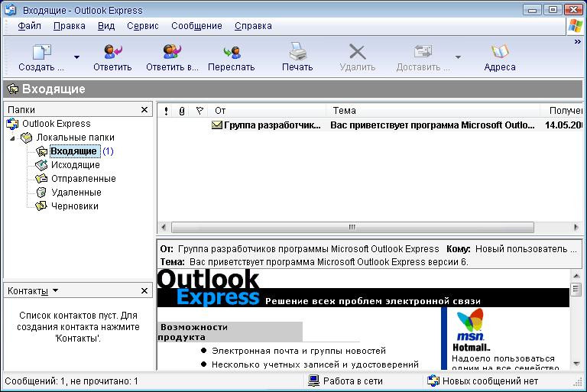Close the Папки panel
This screenshot has height=392, width=587.
pos(144,110)
